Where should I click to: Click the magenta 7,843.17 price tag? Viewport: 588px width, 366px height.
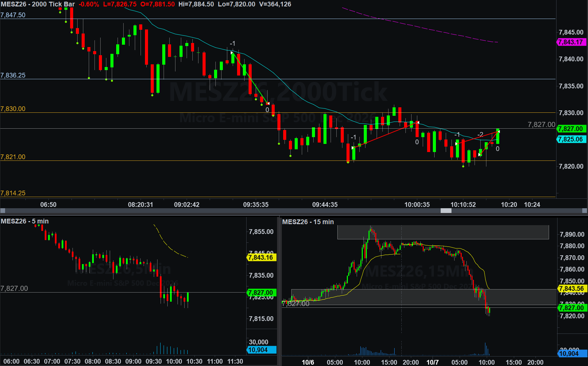pyautogui.click(x=571, y=42)
